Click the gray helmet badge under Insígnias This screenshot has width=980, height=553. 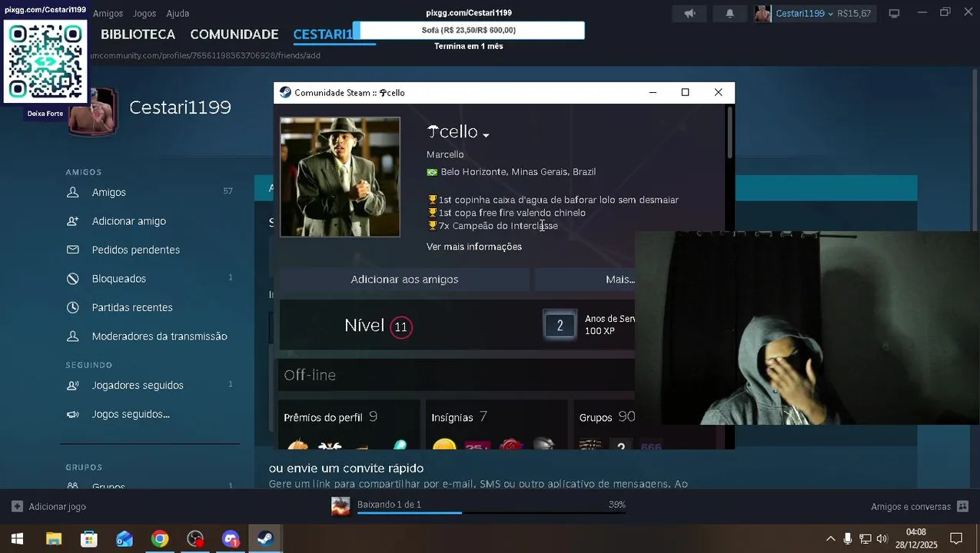[x=543, y=445]
